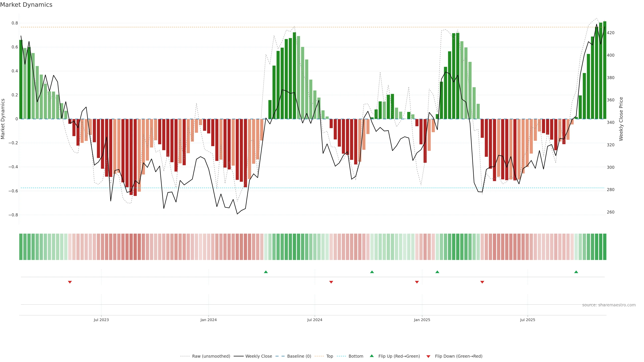The image size is (644, 362).
Task: Click the first red flip-down marker in 2023
Action: [x=70, y=282]
